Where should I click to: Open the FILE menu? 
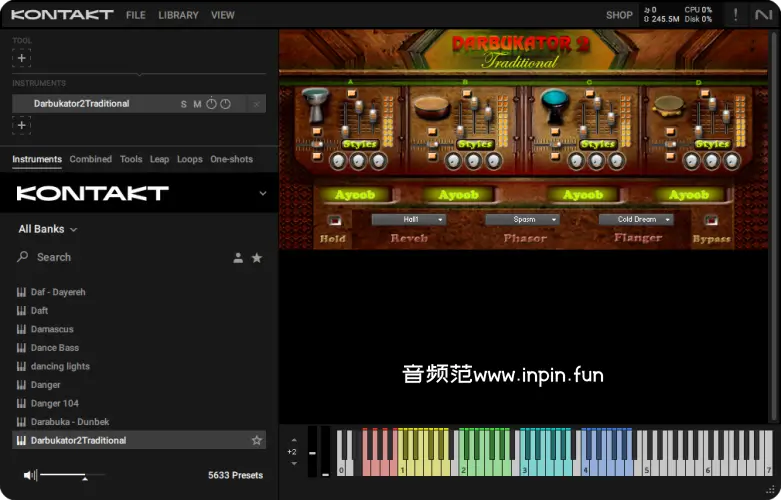coord(136,15)
